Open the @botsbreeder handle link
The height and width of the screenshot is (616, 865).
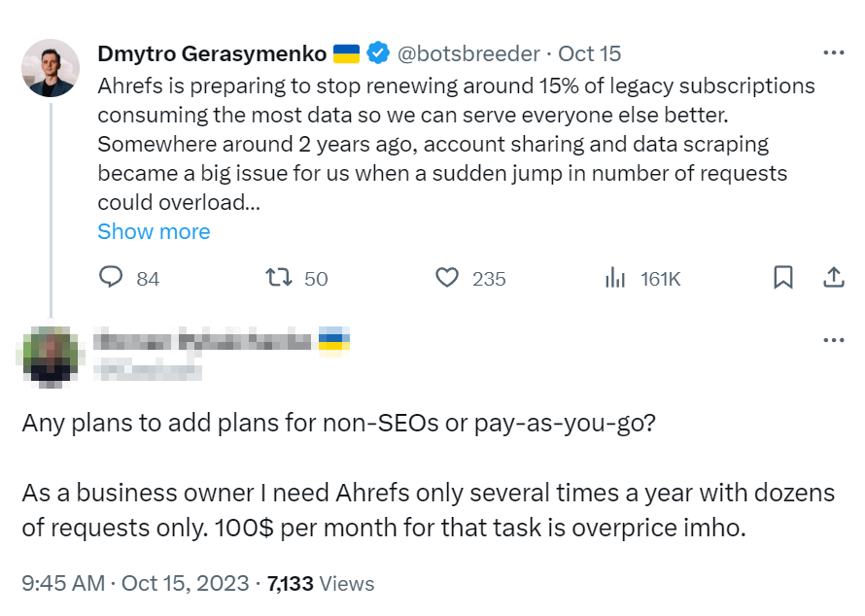click(470, 53)
